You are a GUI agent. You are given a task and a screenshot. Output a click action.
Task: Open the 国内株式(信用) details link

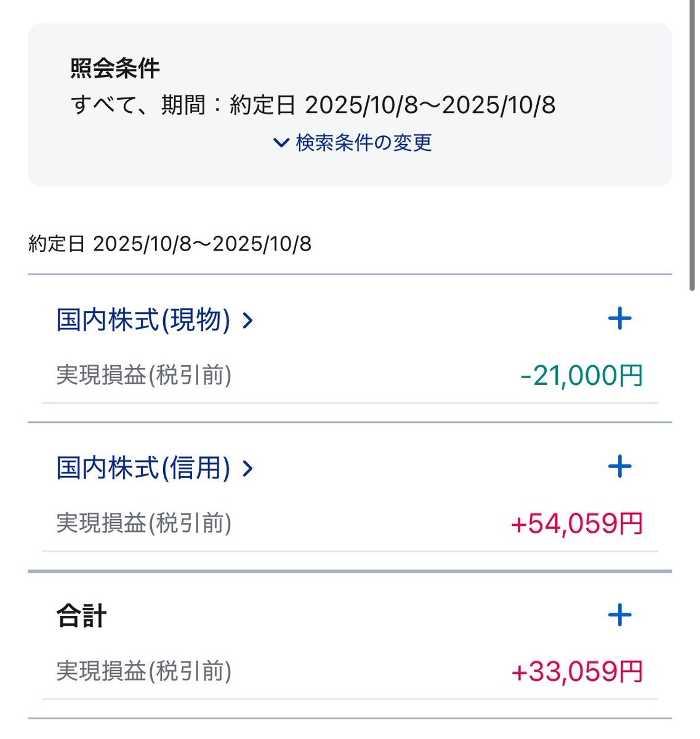(x=143, y=468)
